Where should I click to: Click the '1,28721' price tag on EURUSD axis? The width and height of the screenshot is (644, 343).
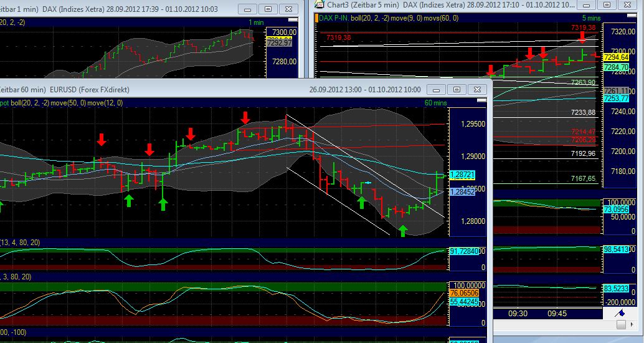coord(463,175)
